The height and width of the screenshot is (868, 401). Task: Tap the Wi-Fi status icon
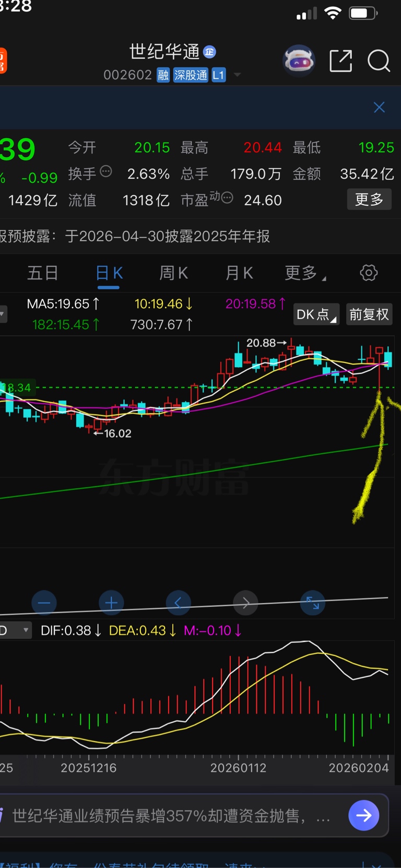[x=333, y=13]
